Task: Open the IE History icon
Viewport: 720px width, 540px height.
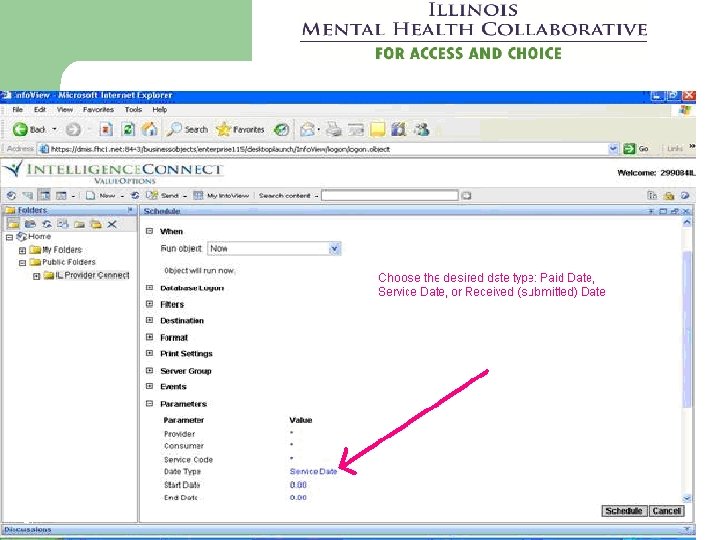Action: [281, 130]
